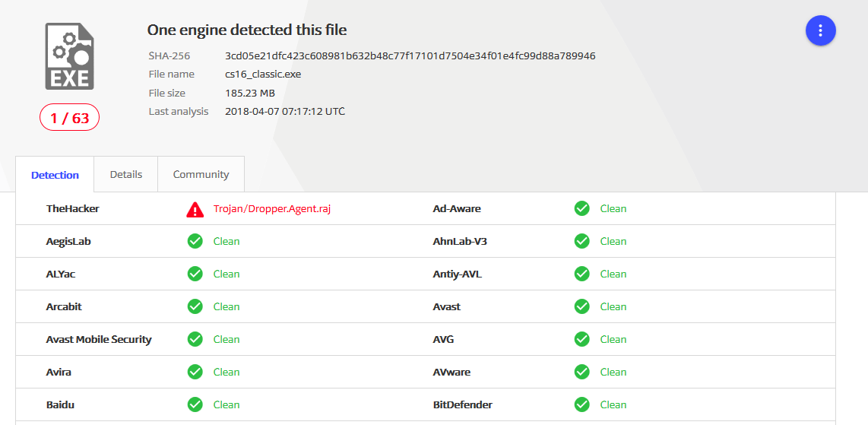
Task: Open the three-dot more actions menu
Action: 820,30
